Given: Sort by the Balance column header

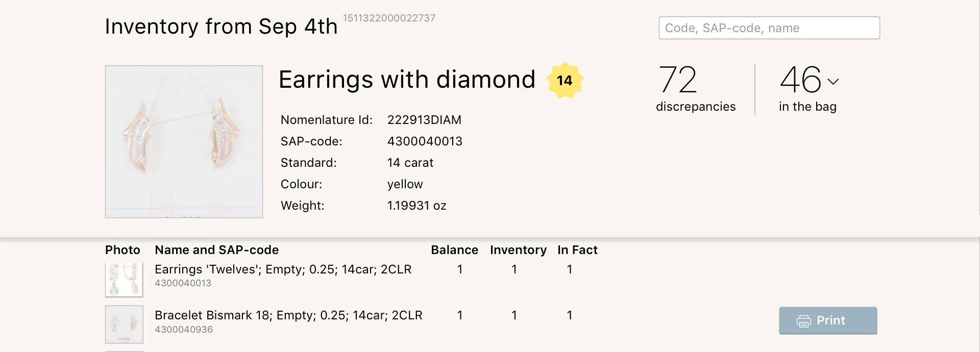Looking at the screenshot, I should [454, 250].
